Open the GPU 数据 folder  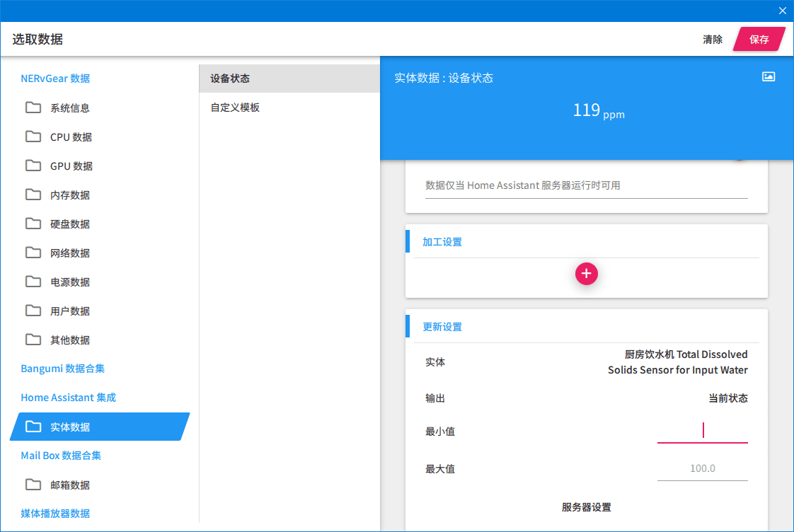click(x=99, y=166)
